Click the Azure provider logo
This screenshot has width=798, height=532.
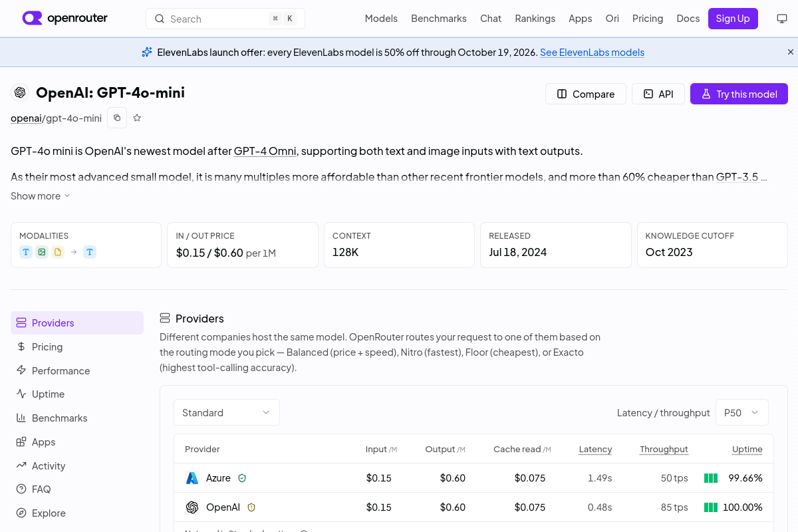point(192,478)
